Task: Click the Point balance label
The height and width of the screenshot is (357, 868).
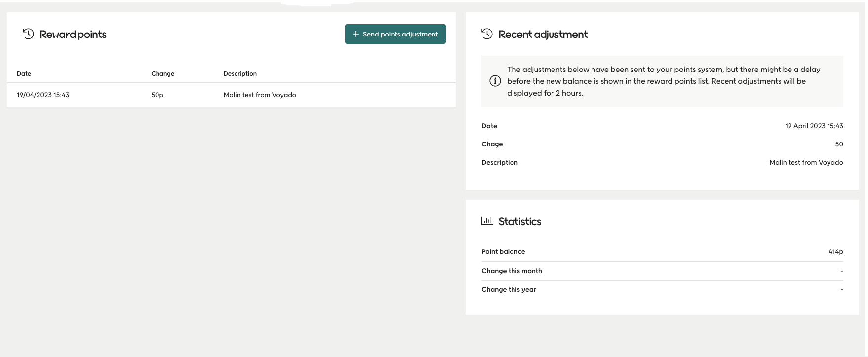Action: coord(503,251)
